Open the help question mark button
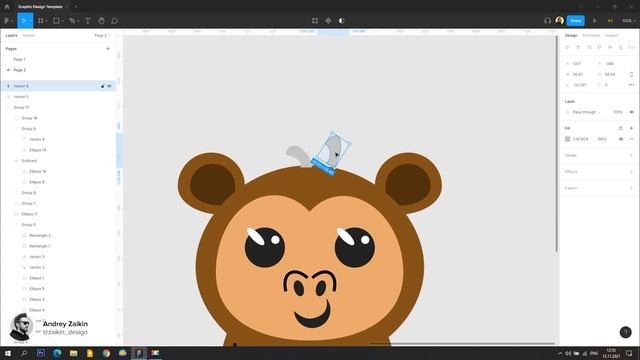Screen dimensions: 640x360 click(x=625, y=332)
